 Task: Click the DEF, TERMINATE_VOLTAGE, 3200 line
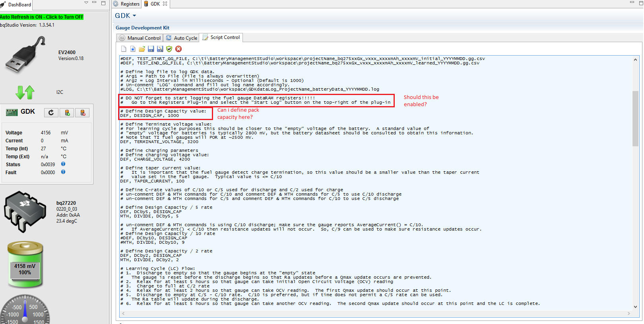coord(159,142)
